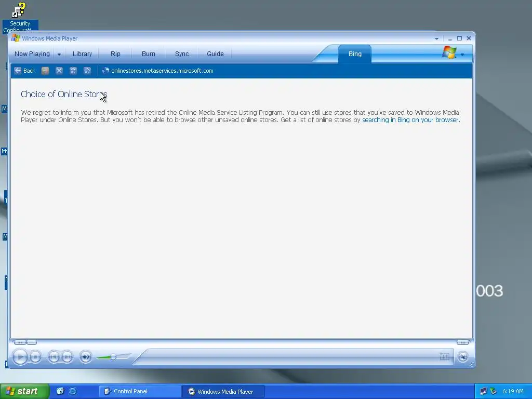Click the Windows Media Player taskbar button
This screenshot has width=532, height=399.
(223, 392)
